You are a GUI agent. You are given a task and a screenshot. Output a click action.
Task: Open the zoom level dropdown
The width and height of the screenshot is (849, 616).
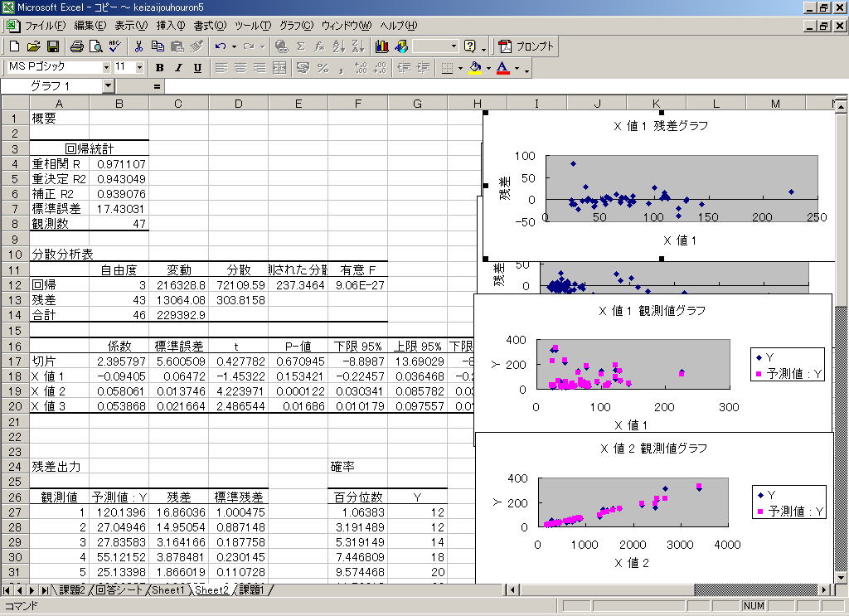[x=454, y=46]
